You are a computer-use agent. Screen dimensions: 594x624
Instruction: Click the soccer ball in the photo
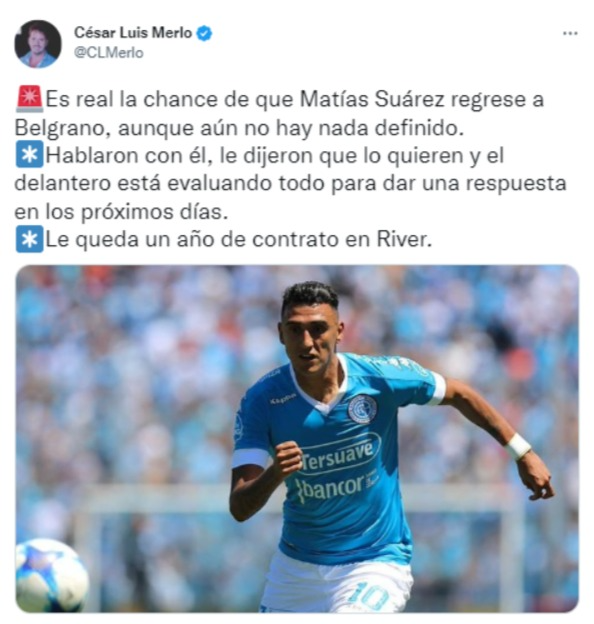[52, 575]
